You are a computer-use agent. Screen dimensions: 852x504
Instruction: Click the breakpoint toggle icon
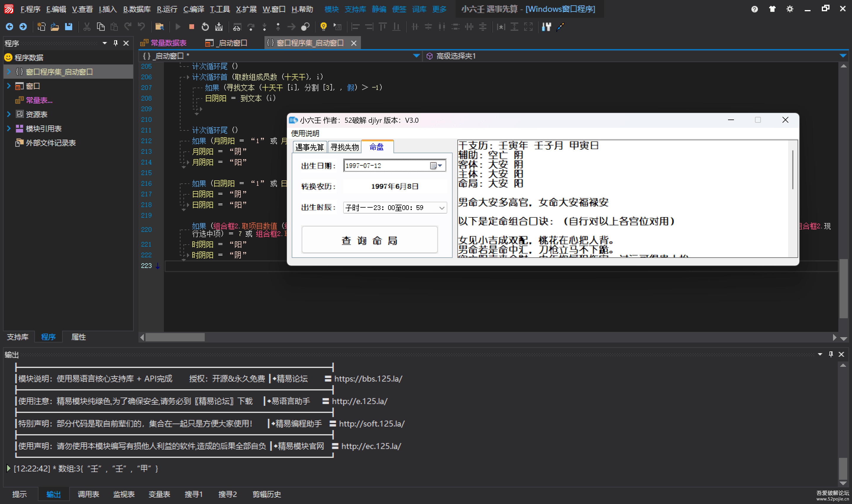(305, 27)
